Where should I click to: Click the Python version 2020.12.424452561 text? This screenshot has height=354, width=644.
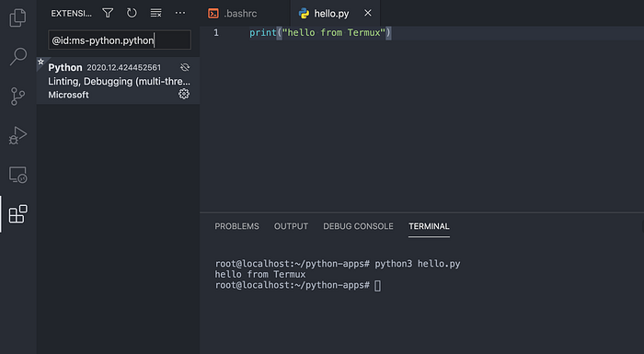pos(123,67)
